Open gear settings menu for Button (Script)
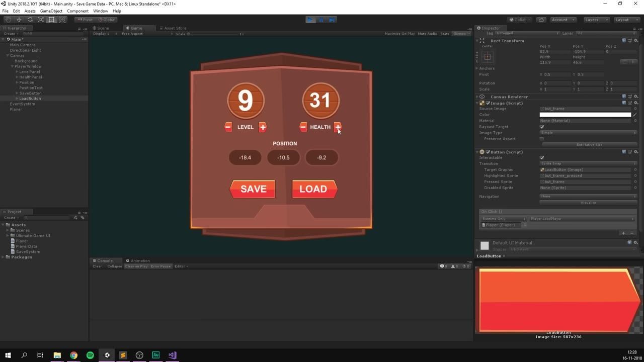 (636, 152)
